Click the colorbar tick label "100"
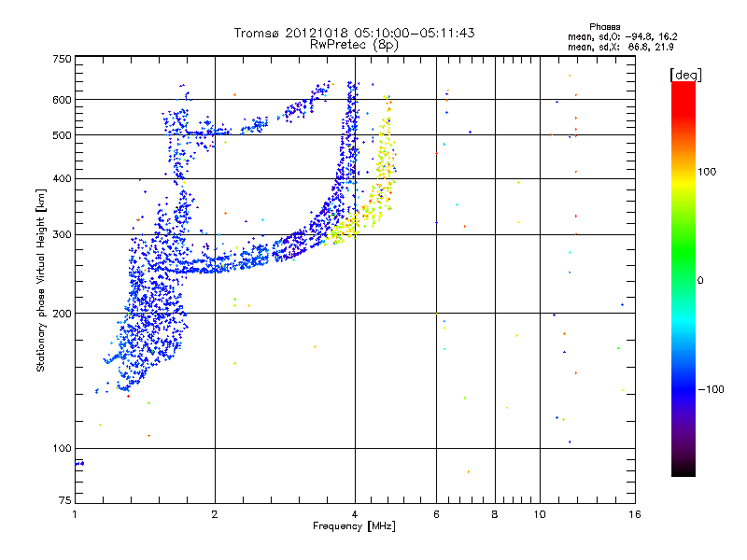Viewport: 747px width, 560px height. [707, 172]
